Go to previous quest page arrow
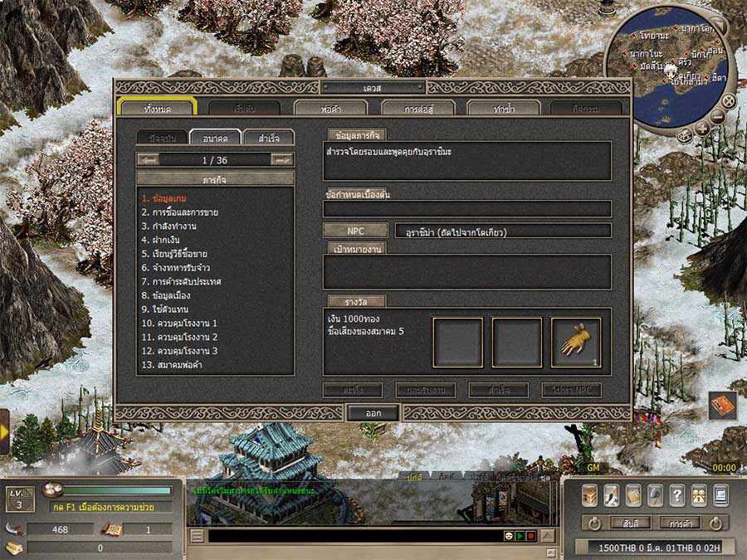747x560 pixels. click(148, 159)
